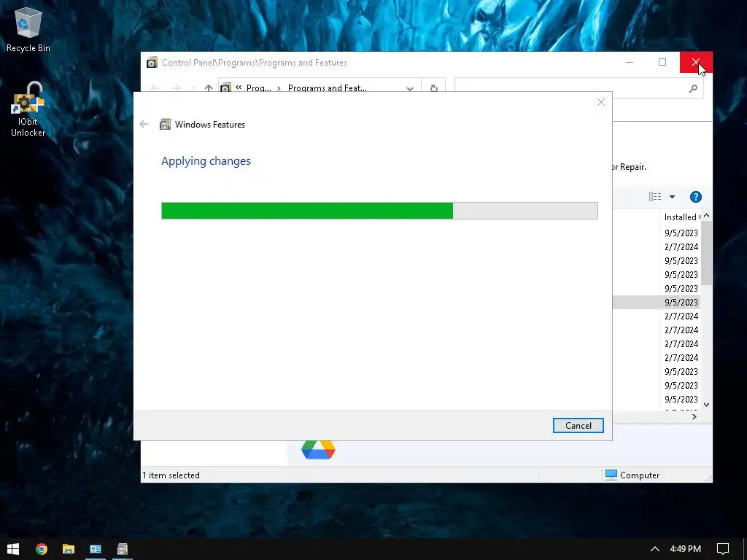The height and width of the screenshot is (560, 747).
Task: Click the vertical scrollbar thumb
Action: (x=706, y=253)
